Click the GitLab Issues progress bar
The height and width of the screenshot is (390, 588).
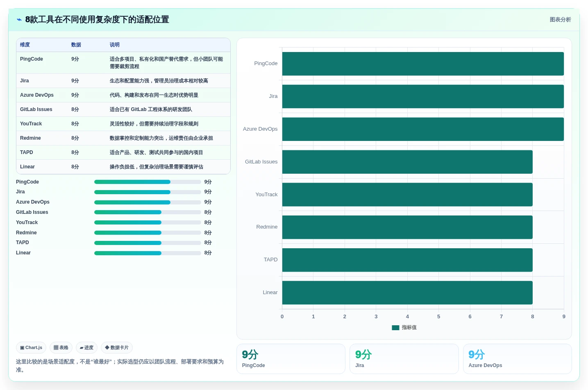tap(148, 212)
